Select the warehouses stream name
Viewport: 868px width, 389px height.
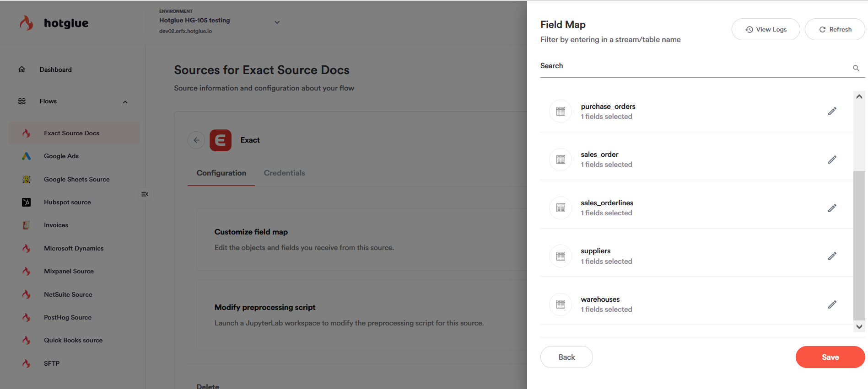(600, 299)
